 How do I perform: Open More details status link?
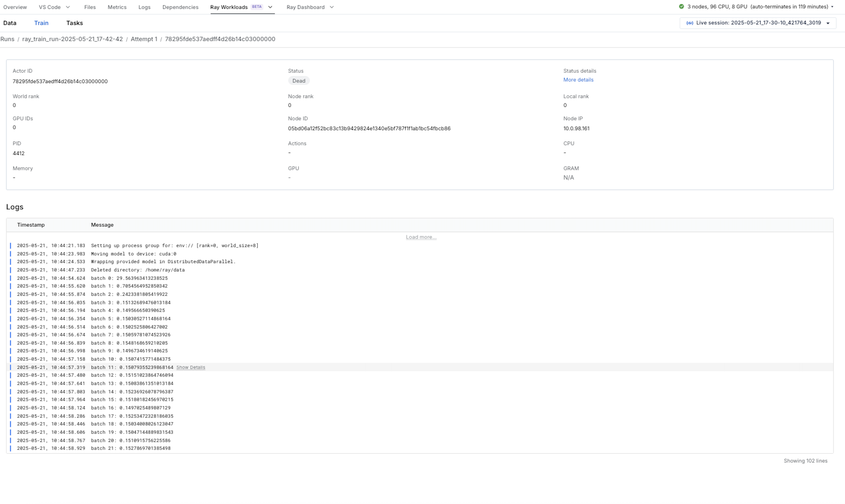578,80
